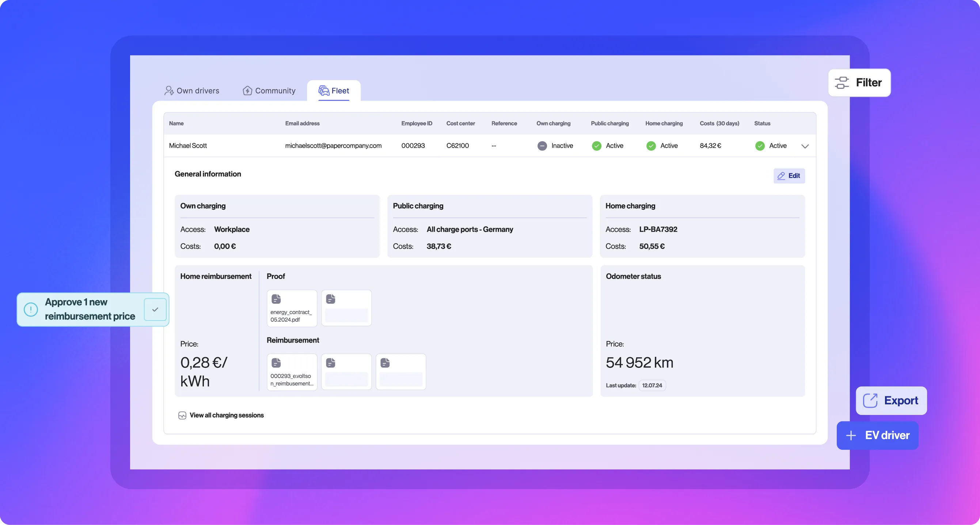The height and width of the screenshot is (525, 980).
Task: Select the Community tab
Action: pos(275,91)
